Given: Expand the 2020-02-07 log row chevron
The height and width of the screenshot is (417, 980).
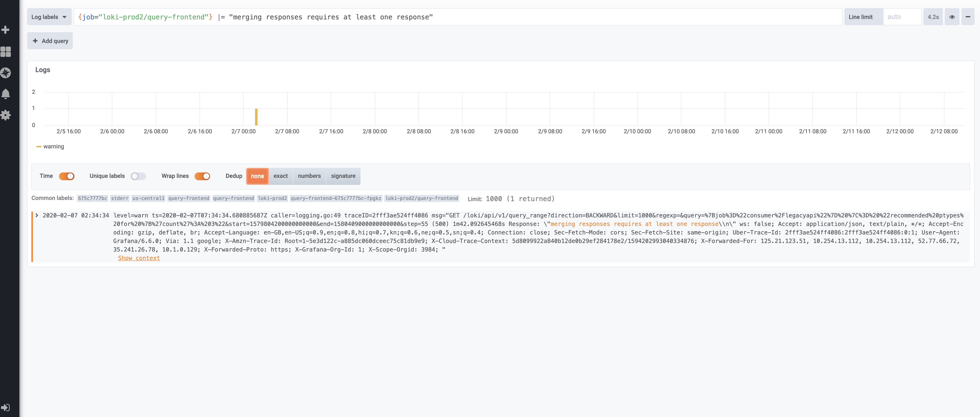Looking at the screenshot, I should [36, 215].
